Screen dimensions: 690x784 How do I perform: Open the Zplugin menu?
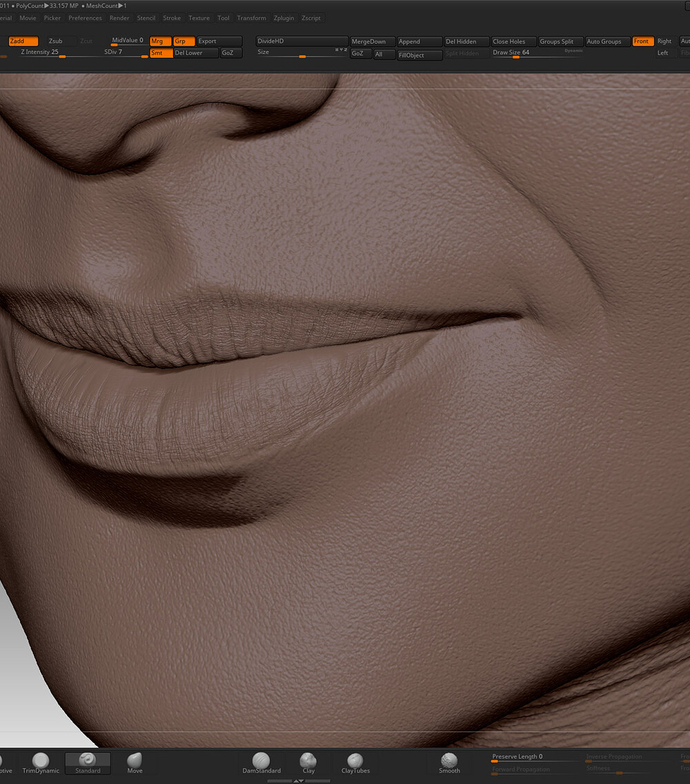284,18
